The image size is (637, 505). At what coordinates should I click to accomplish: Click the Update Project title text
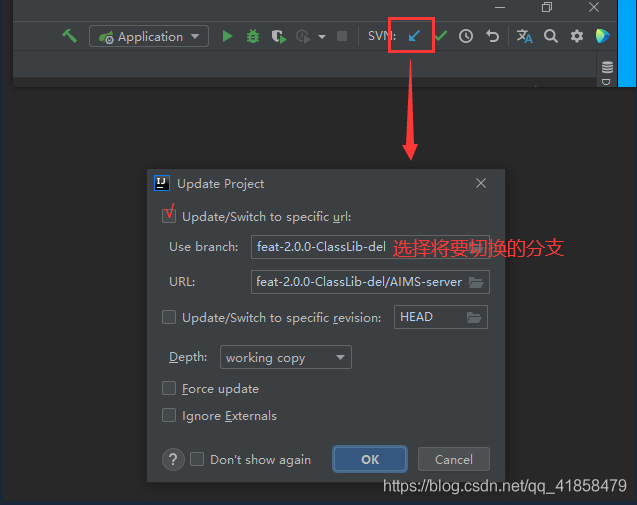[221, 184]
